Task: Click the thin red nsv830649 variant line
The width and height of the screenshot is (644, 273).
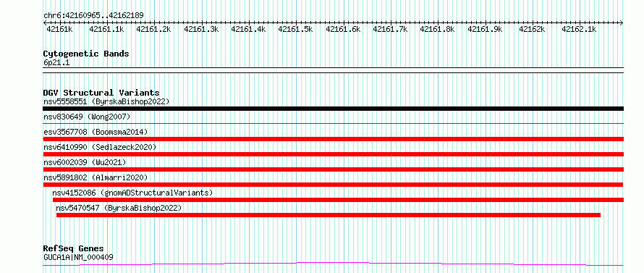Action: [x=333, y=123]
